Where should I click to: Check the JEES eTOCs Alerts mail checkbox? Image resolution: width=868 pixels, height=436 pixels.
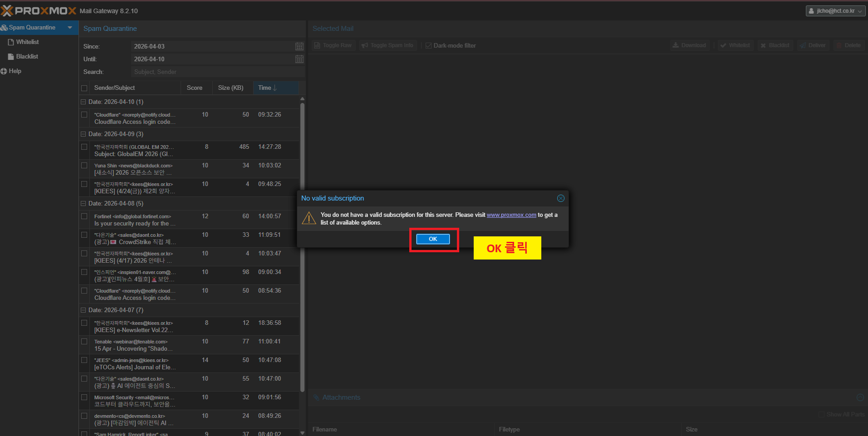tap(84, 360)
